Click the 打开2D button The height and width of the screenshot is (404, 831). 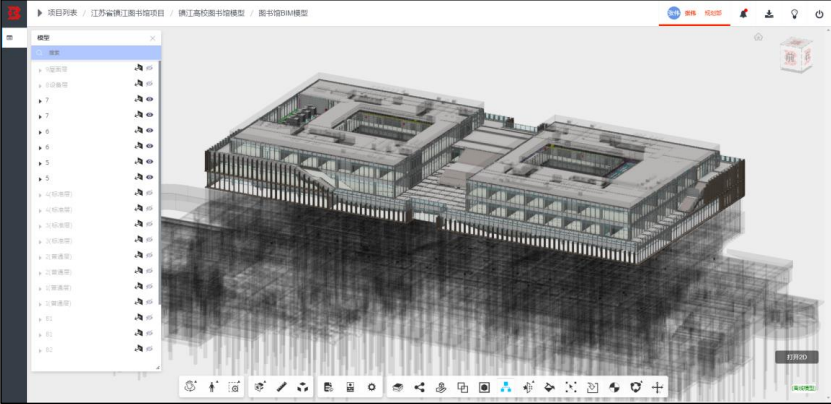click(797, 357)
